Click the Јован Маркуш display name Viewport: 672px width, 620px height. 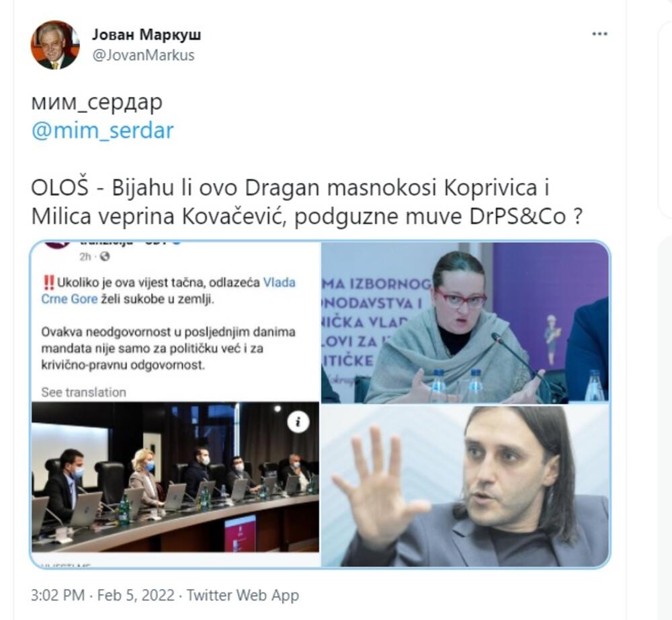pyautogui.click(x=146, y=34)
